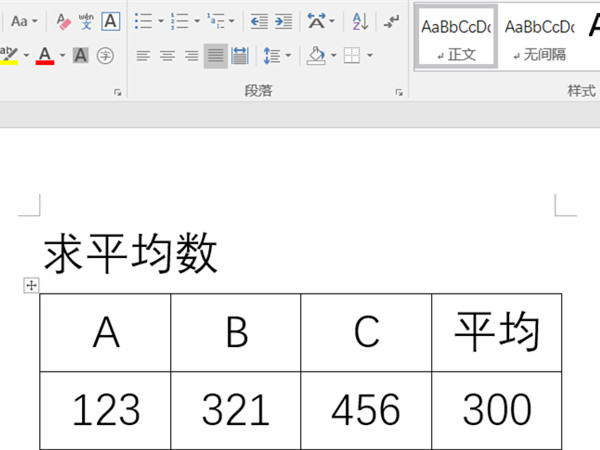Open the line spacing dropdown

[287, 56]
